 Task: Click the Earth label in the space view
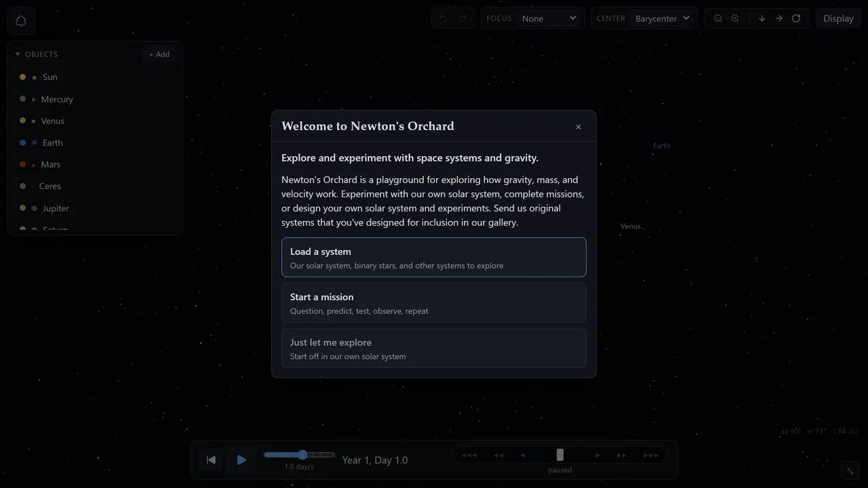tap(662, 146)
